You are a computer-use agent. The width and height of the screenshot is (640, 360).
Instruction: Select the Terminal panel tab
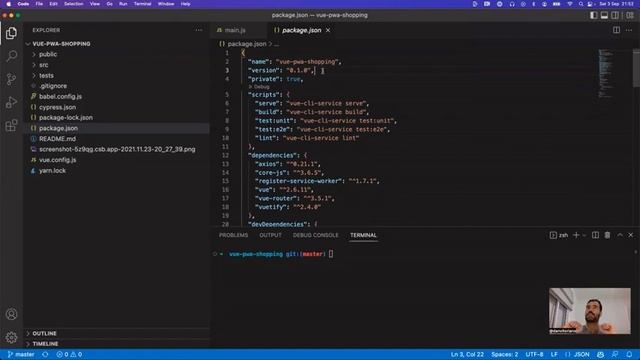pos(363,235)
